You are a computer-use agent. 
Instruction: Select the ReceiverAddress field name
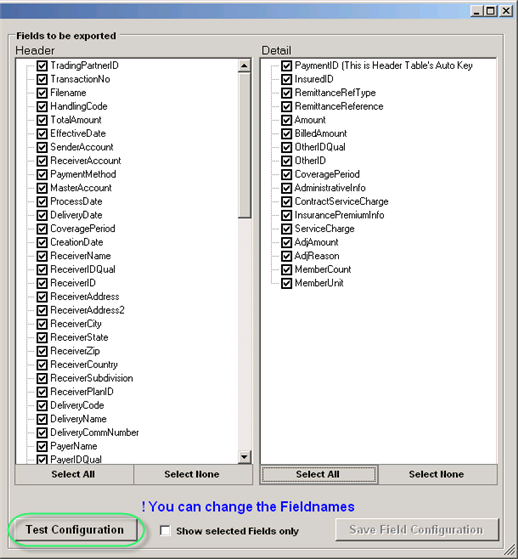(x=85, y=297)
